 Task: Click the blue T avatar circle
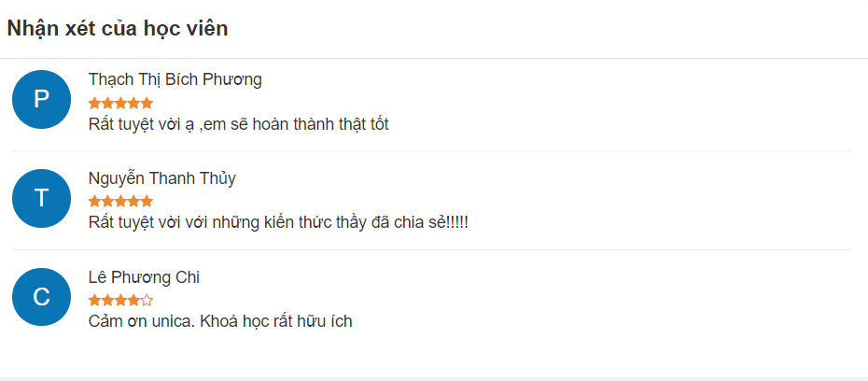(x=41, y=198)
